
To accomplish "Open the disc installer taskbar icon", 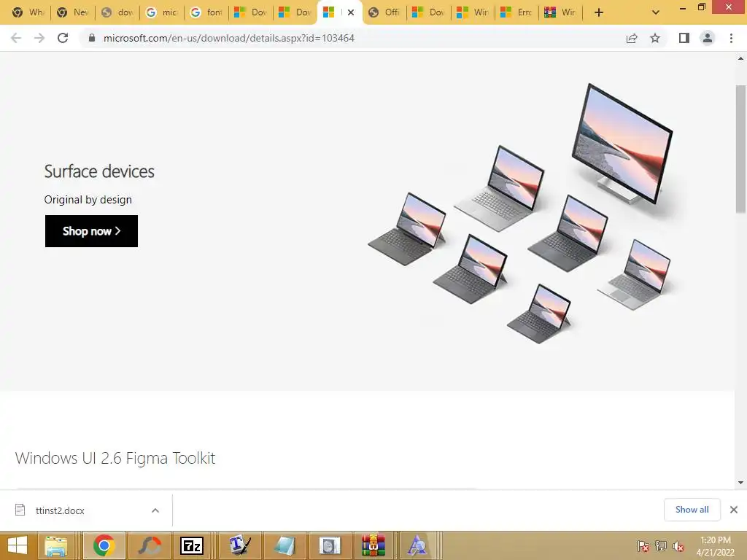I will (330, 545).
